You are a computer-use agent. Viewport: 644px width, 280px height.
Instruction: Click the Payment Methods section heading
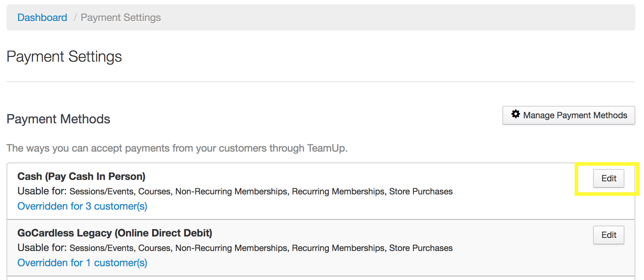tap(58, 119)
